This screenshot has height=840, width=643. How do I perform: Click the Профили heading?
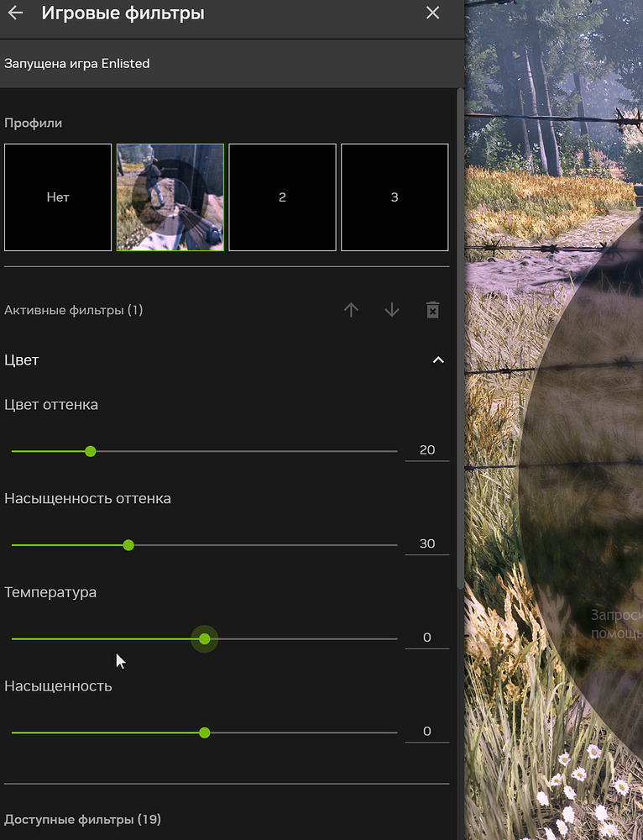coord(34,123)
